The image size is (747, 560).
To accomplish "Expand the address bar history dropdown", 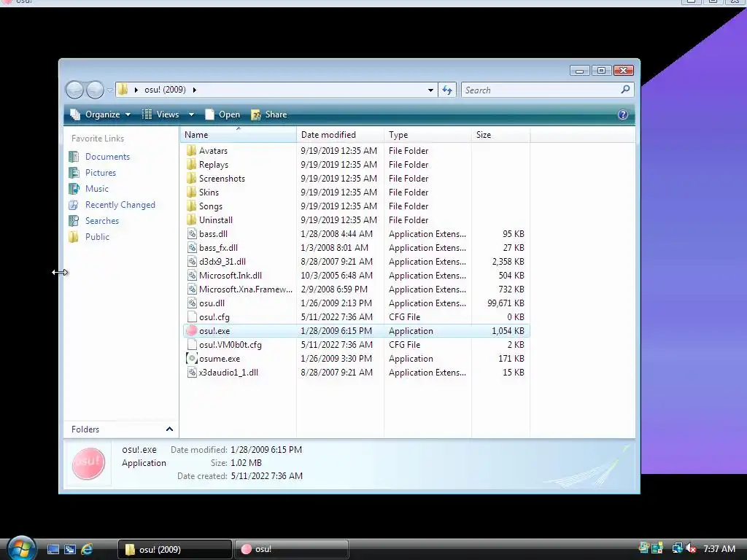I will (430, 90).
